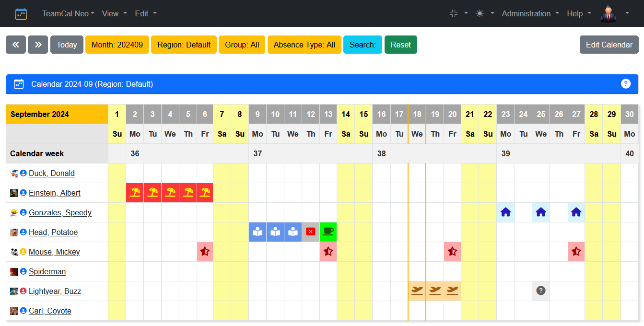Click Einstein's vacation umbrella on September 6
The height and width of the screenshot is (326, 644).
205,193
